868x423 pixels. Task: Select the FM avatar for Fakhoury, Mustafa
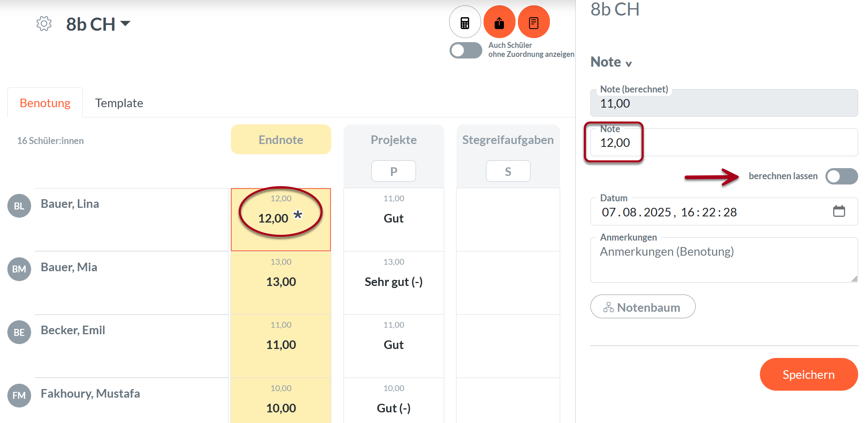point(19,395)
